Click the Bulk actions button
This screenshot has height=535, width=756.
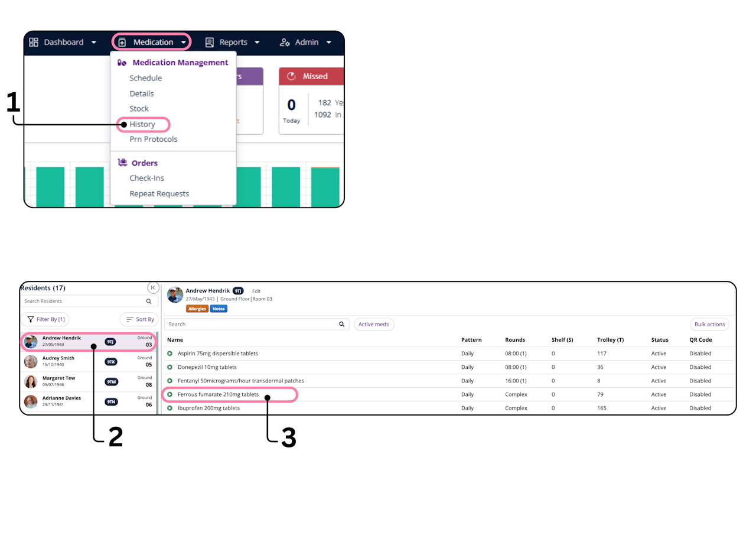click(x=709, y=325)
